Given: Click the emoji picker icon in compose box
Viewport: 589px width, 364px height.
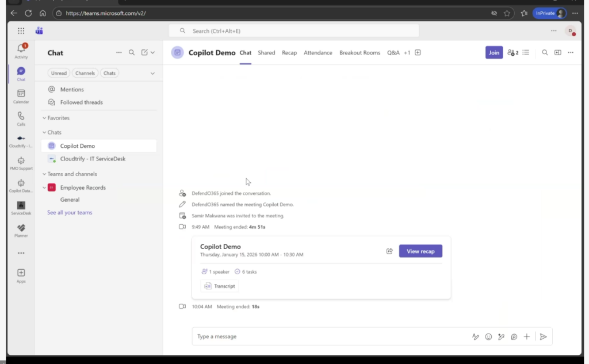Looking at the screenshot, I should click(488, 337).
